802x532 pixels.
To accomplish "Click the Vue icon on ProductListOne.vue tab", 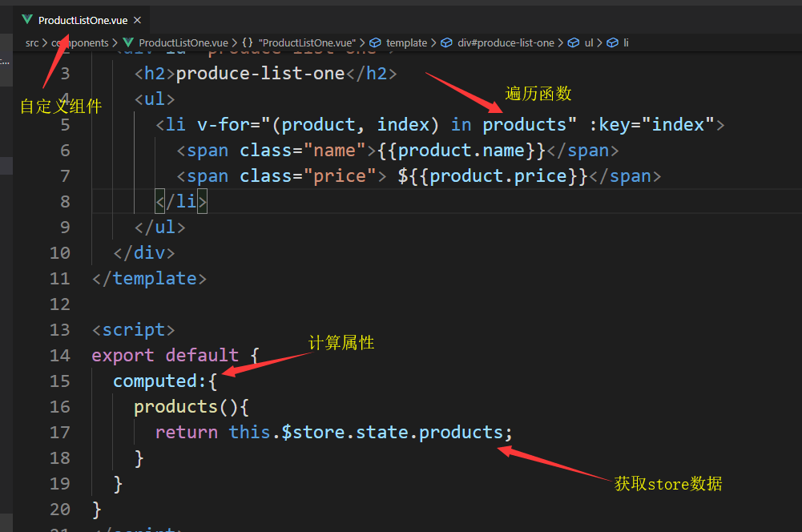I will pos(27,19).
